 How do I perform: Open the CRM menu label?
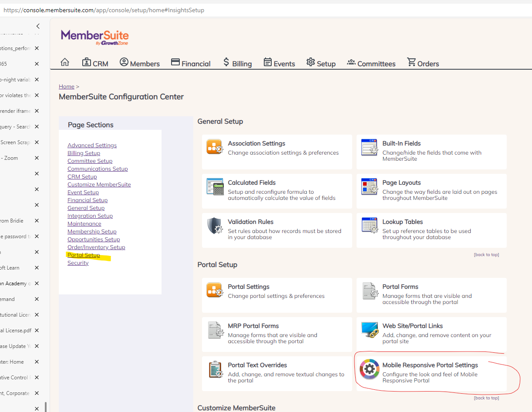click(x=101, y=64)
